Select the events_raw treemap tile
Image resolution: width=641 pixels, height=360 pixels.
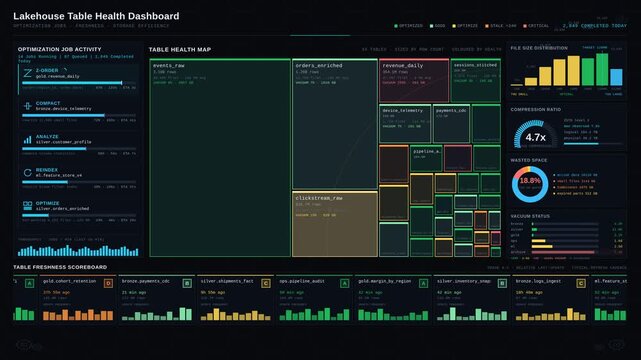(220, 158)
